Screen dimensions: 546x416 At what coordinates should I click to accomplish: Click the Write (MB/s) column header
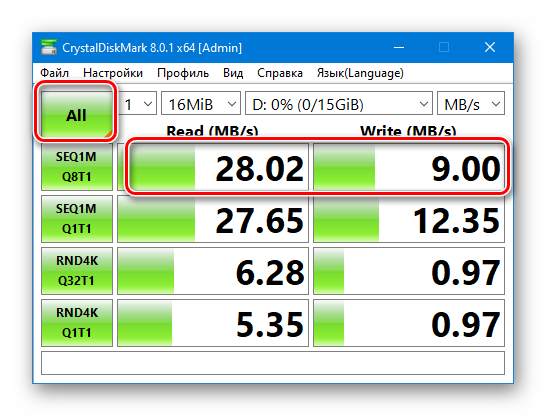pos(408,131)
